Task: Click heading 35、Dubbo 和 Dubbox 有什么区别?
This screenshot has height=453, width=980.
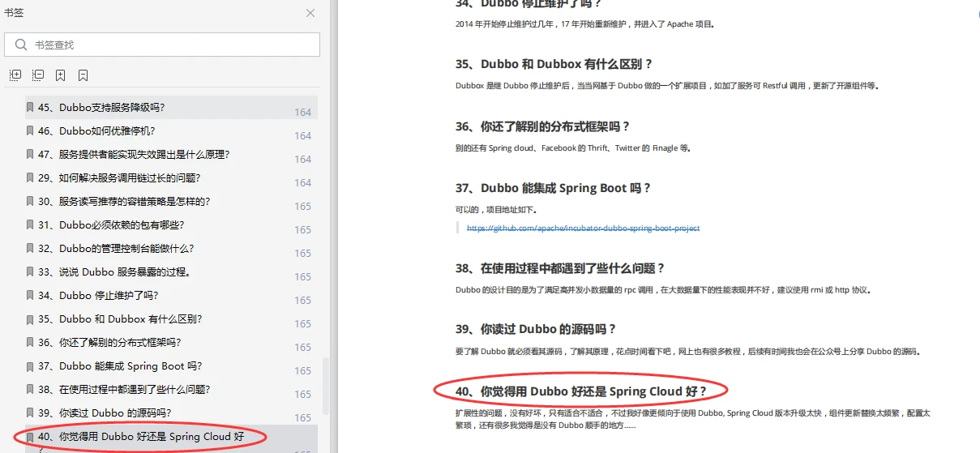Action: click(554, 64)
